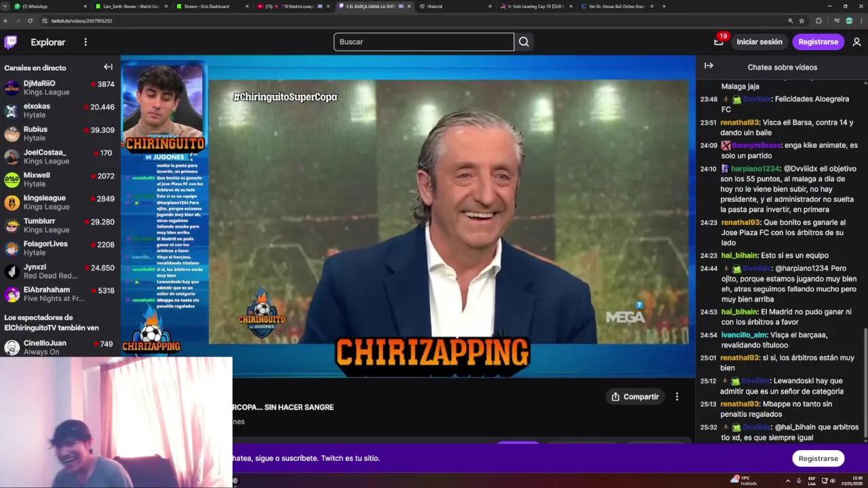The width and height of the screenshot is (868, 488).
Task: Click Registrarse in the bottom purple banner
Action: (x=818, y=458)
